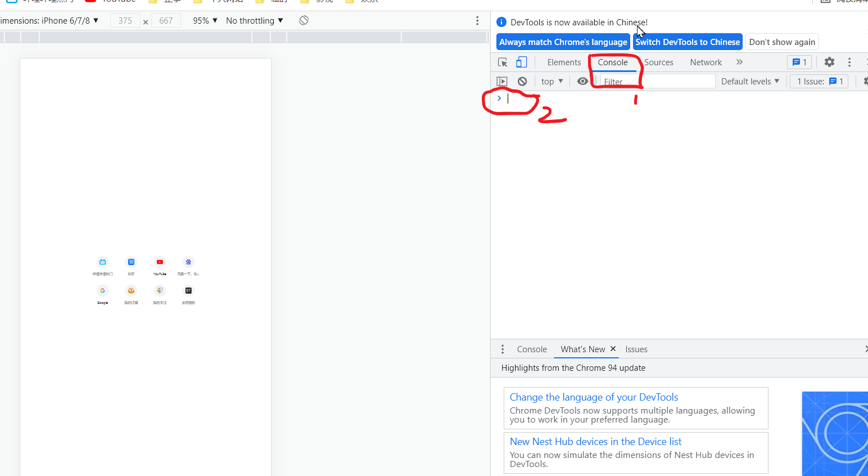Click Switch DevTools to Chinese
This screenshot has height=476, width=868.
[x=688, y=42]
